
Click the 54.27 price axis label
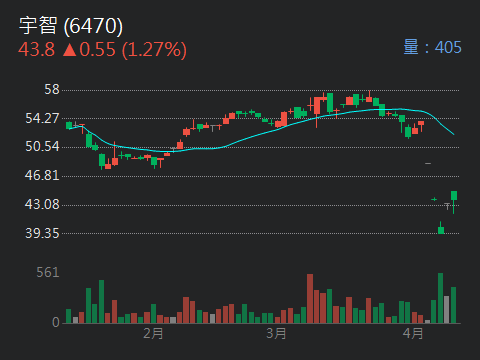point(42,118)
